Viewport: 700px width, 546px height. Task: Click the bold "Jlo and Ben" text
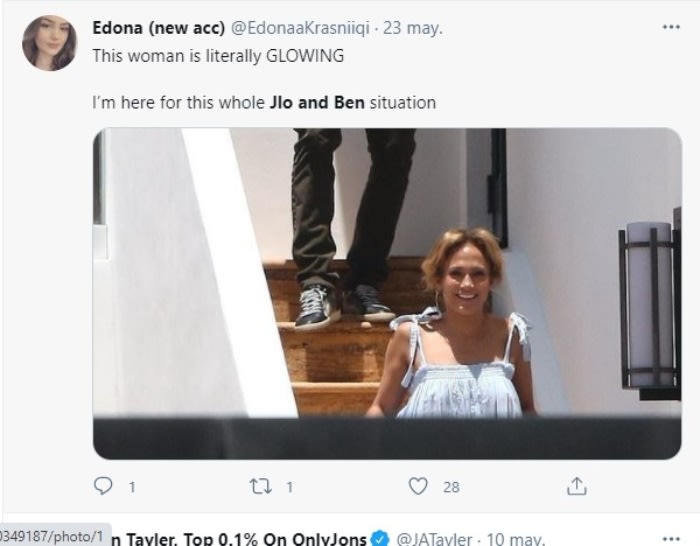point(317,102)
